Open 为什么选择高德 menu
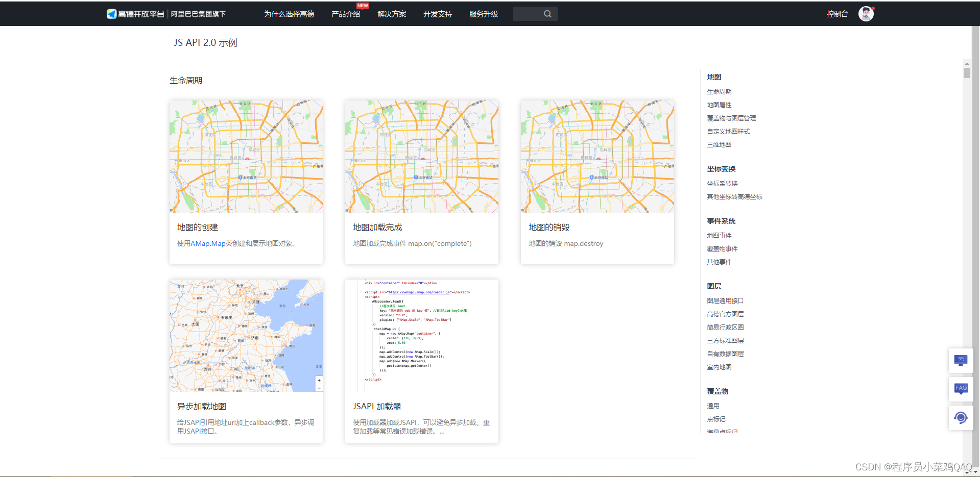Image resolution: width=980 pixels, height=477 pixels. click(289, 14)
